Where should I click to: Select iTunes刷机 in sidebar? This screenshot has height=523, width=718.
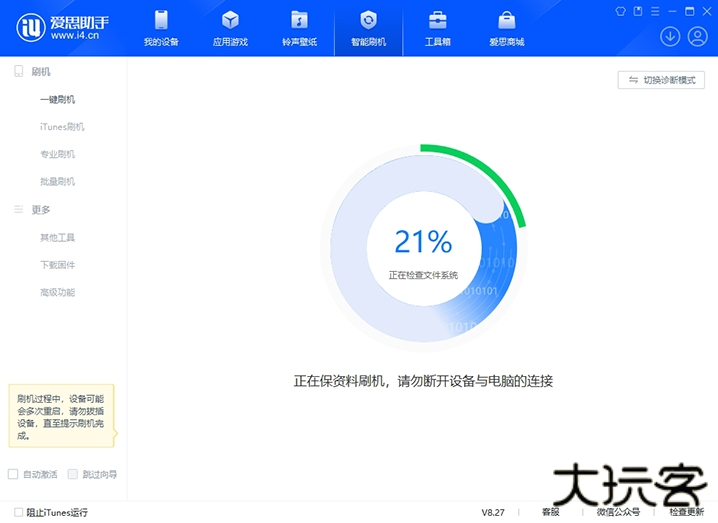(62, 127)
